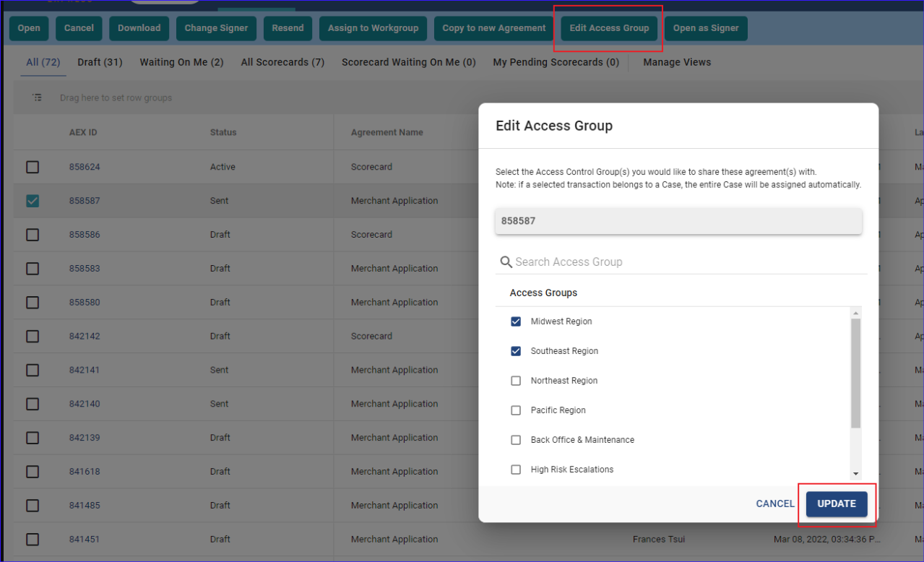Click Manage Views link
The height and width of the screenshot is (562, 924).
(x=677, y=62)
